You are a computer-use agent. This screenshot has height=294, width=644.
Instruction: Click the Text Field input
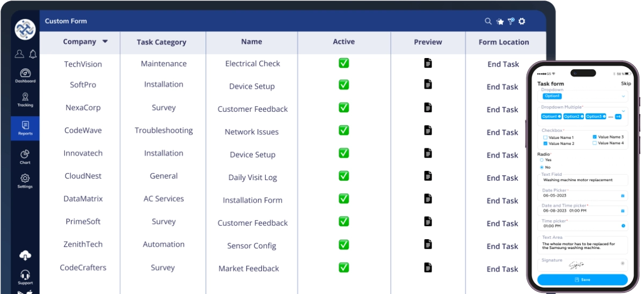tap(582, 180)
